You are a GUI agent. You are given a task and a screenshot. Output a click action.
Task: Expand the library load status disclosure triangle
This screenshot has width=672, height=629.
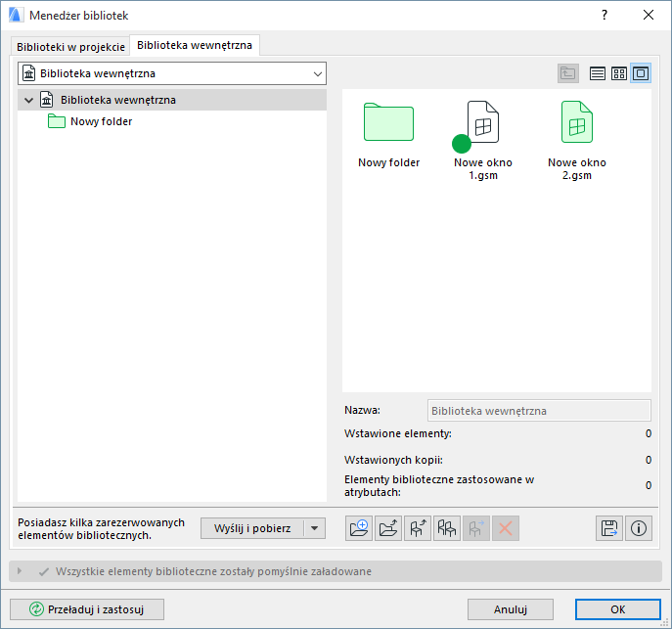20,571
